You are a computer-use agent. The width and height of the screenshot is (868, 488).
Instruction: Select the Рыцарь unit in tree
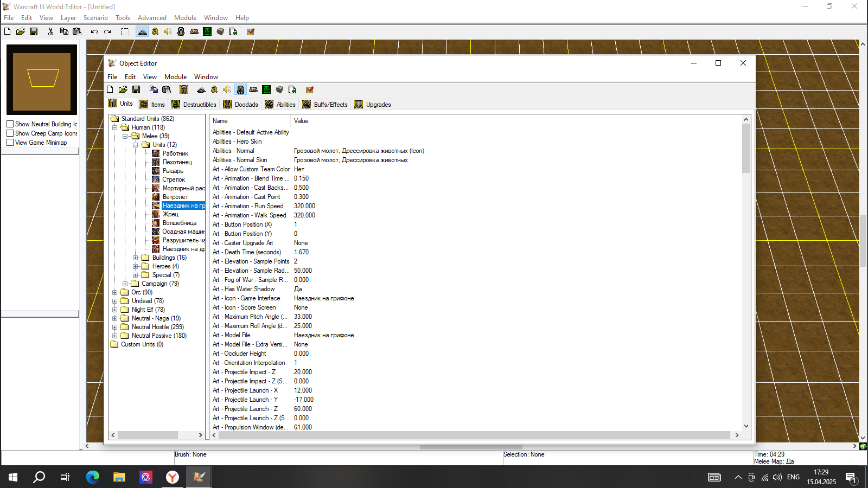(x=173, y=171)
